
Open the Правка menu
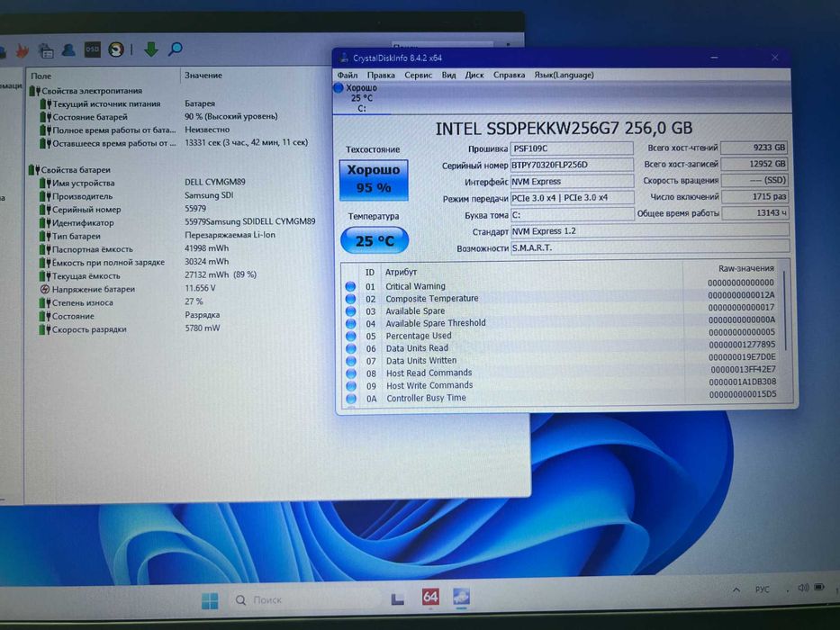click(381, 75)
